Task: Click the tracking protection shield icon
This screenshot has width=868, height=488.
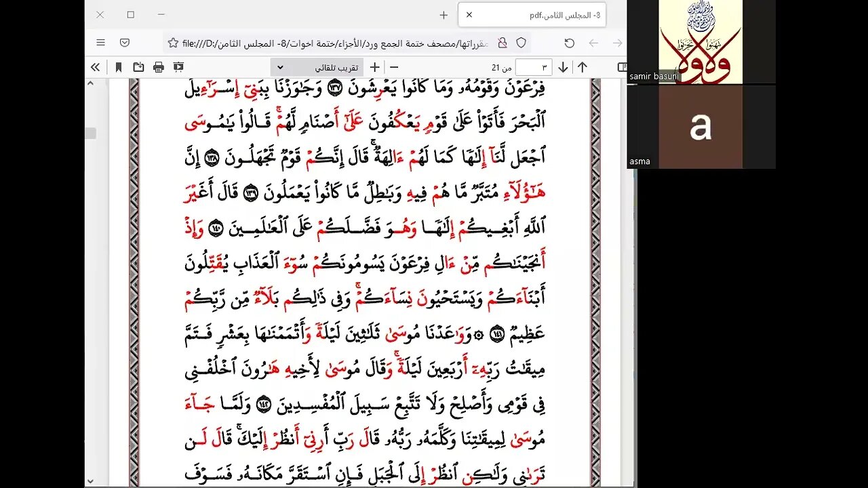Action: click(x=521, y=43)
